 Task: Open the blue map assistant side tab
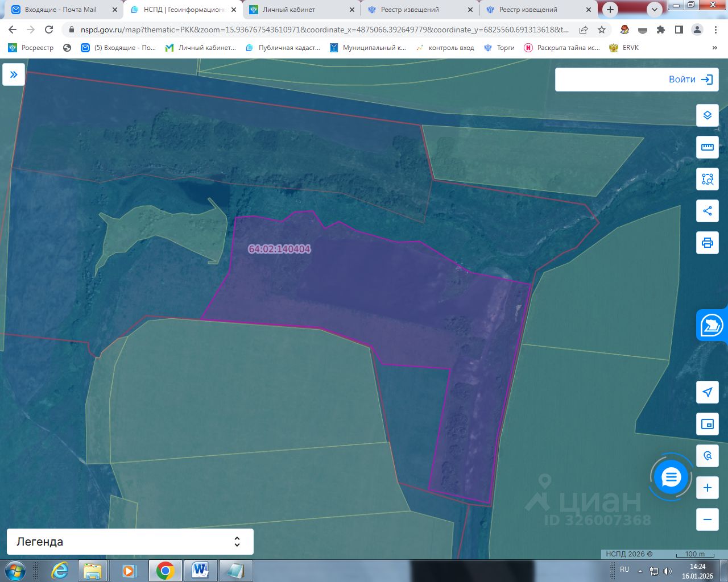[712, 326]
